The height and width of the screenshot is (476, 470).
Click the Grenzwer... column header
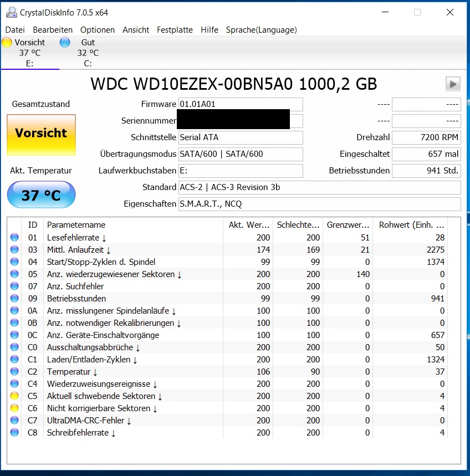pyautogui.click(x=348, y=225)
